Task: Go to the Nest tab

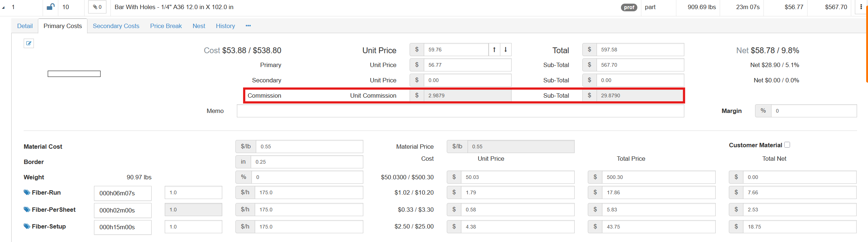Action: click(199, 26)
